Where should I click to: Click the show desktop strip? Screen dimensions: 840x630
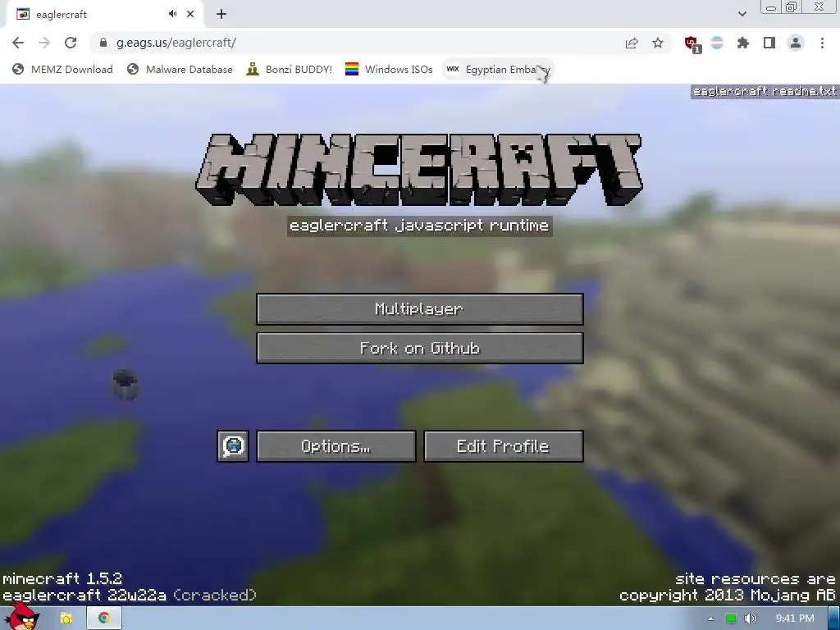tap(834, 619)
